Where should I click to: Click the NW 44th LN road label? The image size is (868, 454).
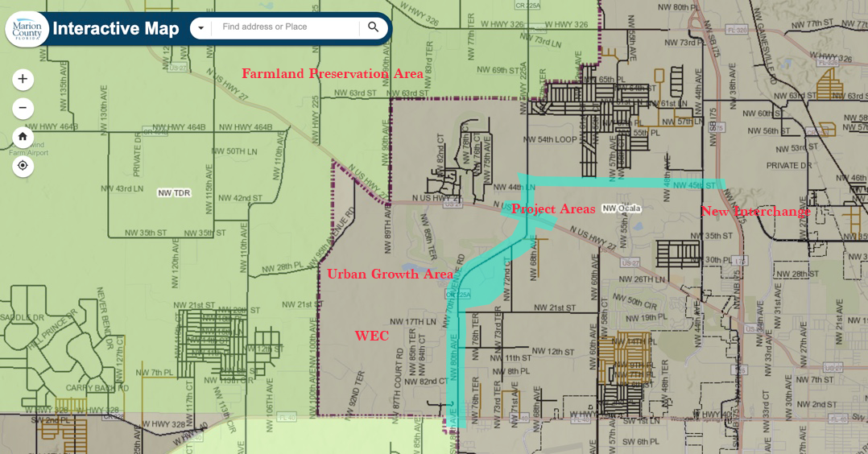tap(514, 187)
